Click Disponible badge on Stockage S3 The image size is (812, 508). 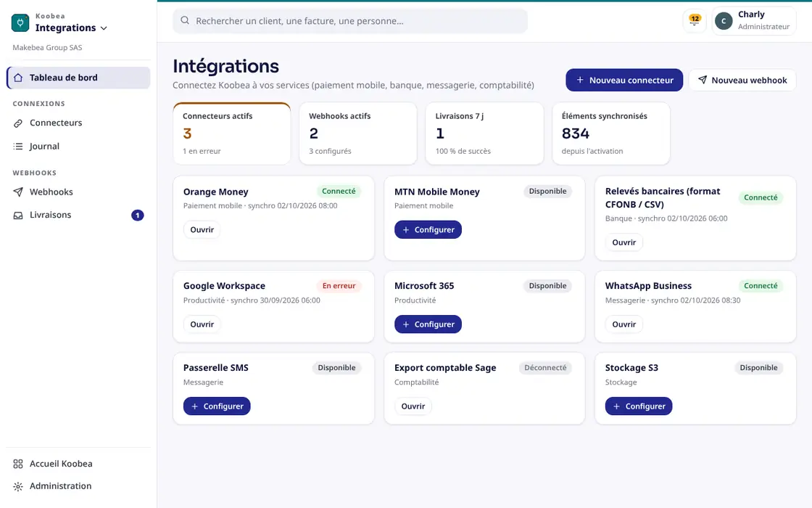point(758,367)
